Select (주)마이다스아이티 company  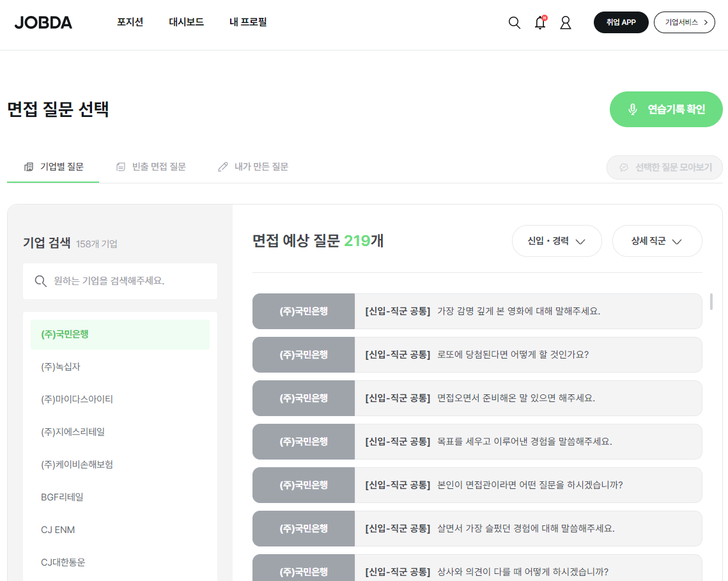click(120, 399)
